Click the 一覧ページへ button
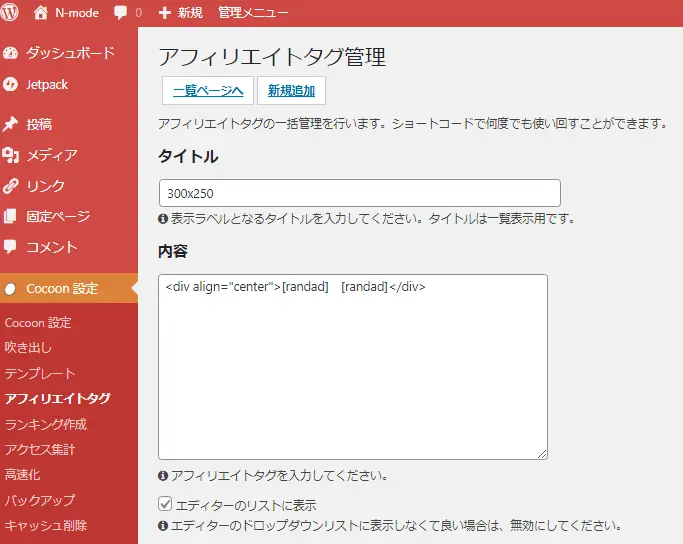The image size is (683, 544). pyautogui.click(x=208, y=91)
